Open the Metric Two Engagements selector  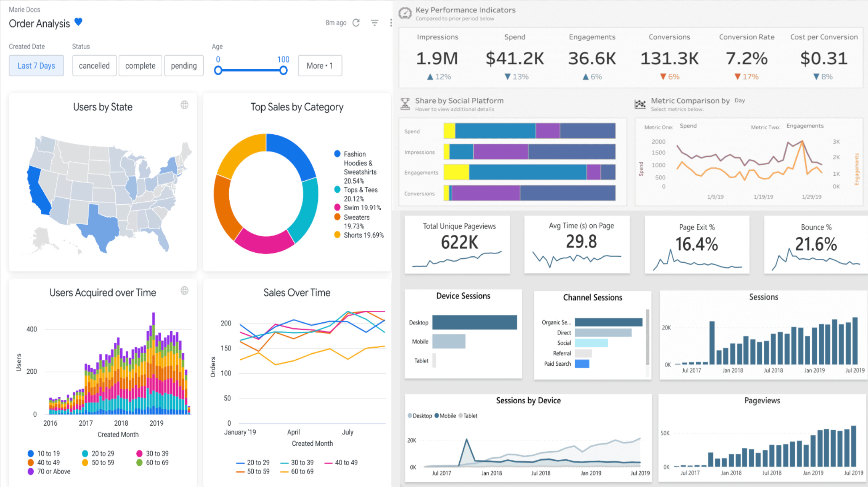click(x=805, y=126)
